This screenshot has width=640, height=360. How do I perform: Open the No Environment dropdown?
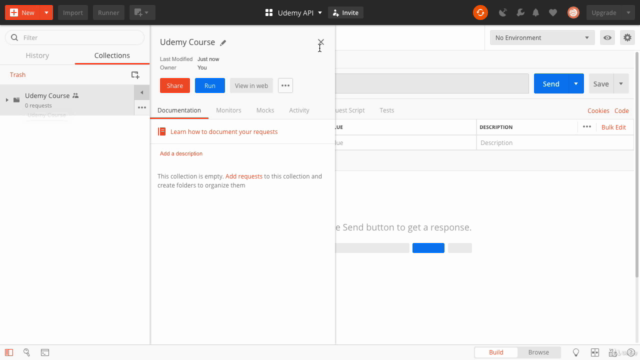point(542,38)
